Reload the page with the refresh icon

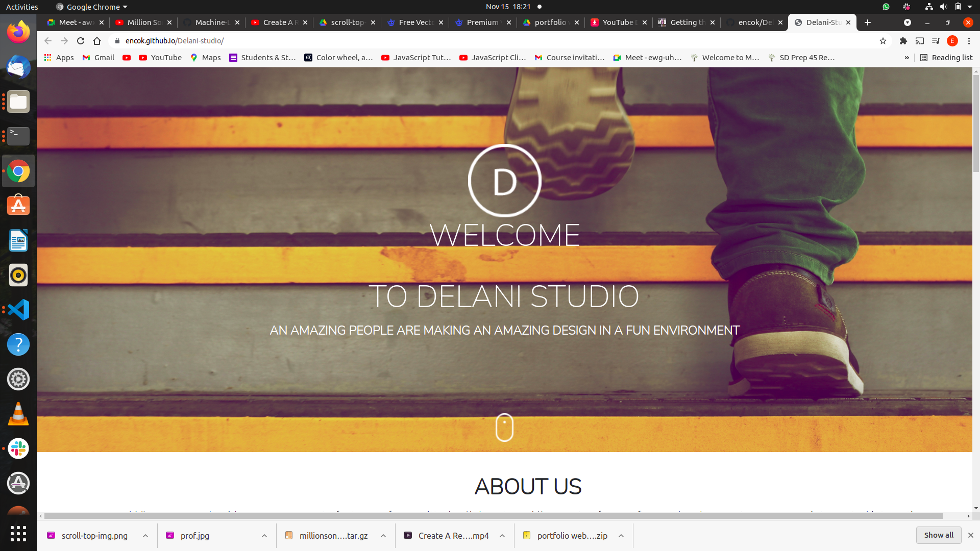click(x=81, y=41)
